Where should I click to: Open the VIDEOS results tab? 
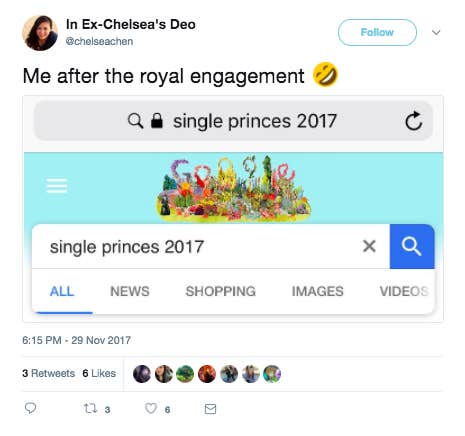[x=404, y=291]
